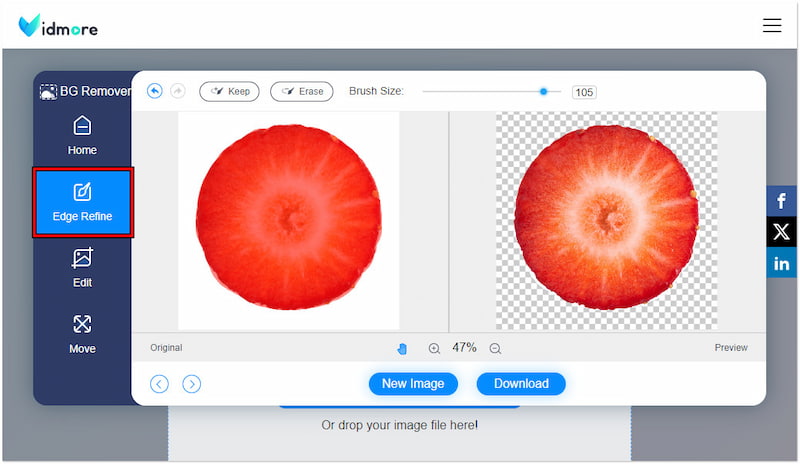Select the Edge Refine tool
The height and width of the screenshot is (464, 800).
click(82, 202)
